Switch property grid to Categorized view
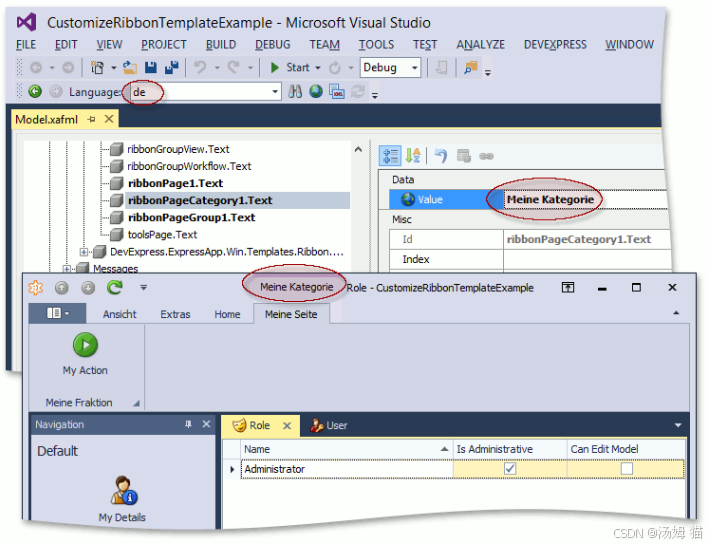This screenshot has height=546, width=715. click(x=390, y=156)
